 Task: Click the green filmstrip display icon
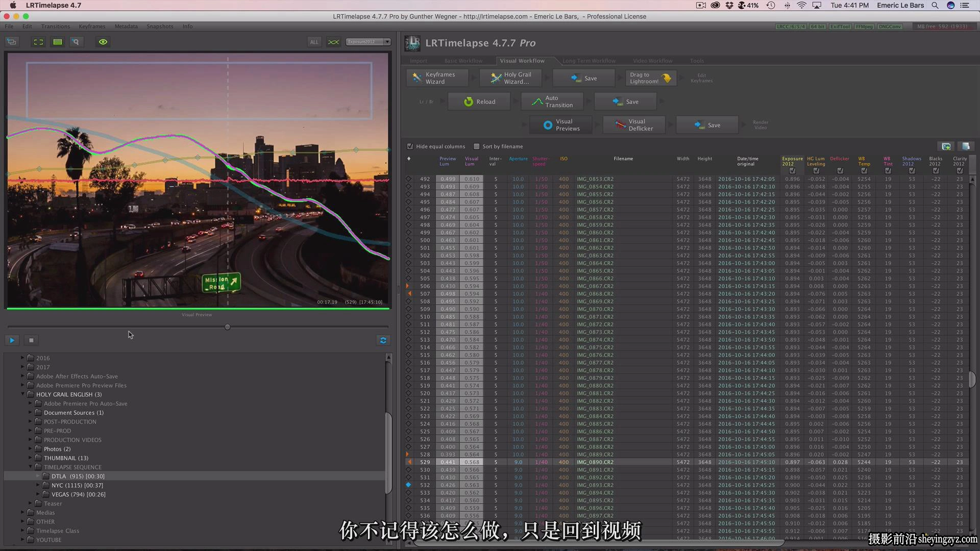click(58, 42)
